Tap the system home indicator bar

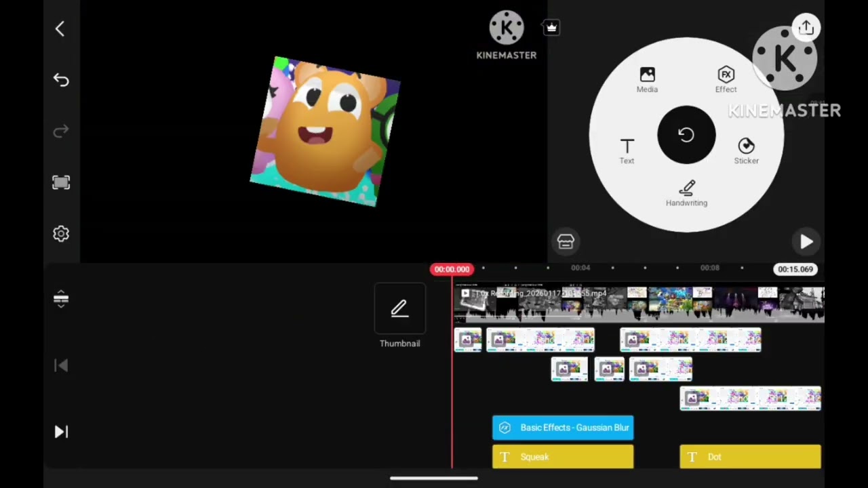(434, 479)
